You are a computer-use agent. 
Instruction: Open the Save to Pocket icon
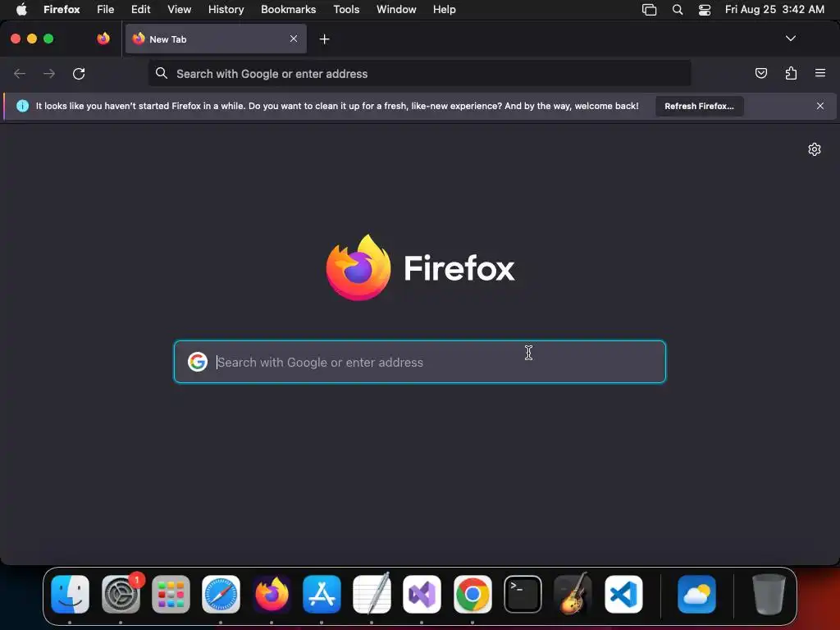(760, 73)
